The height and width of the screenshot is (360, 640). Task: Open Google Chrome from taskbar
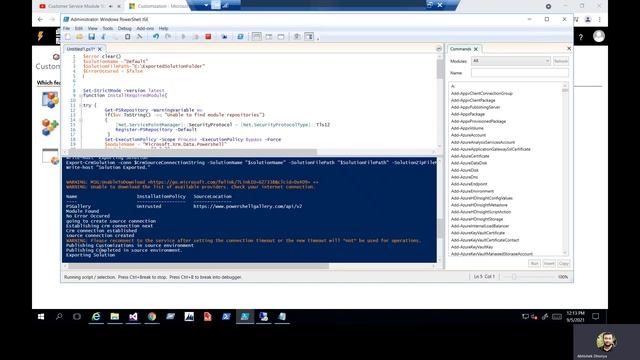[x=152, y=316]
